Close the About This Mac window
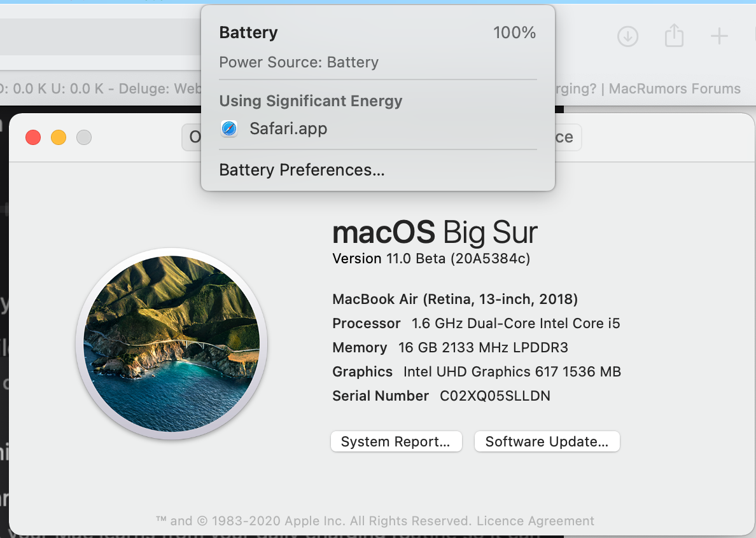Screen dimensions: 756x538 33,137
